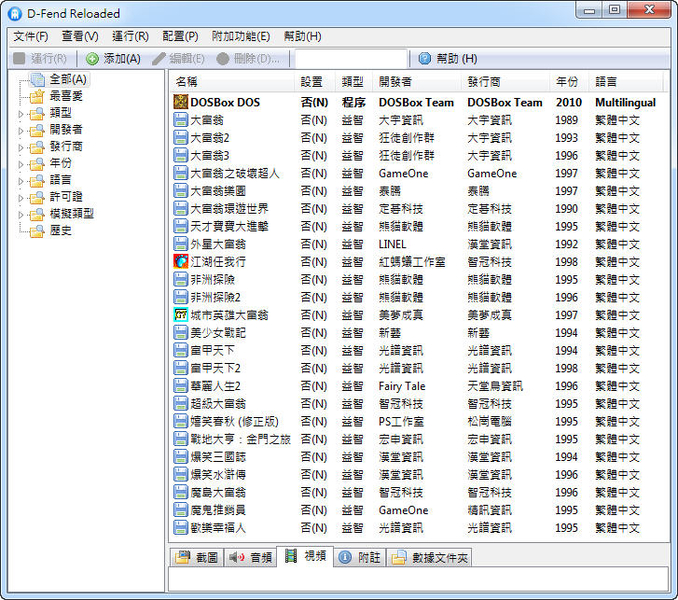This screenshot has width=678, height=600.
Task: Expand the 許可證 tree node
Action: coord(20,198)
